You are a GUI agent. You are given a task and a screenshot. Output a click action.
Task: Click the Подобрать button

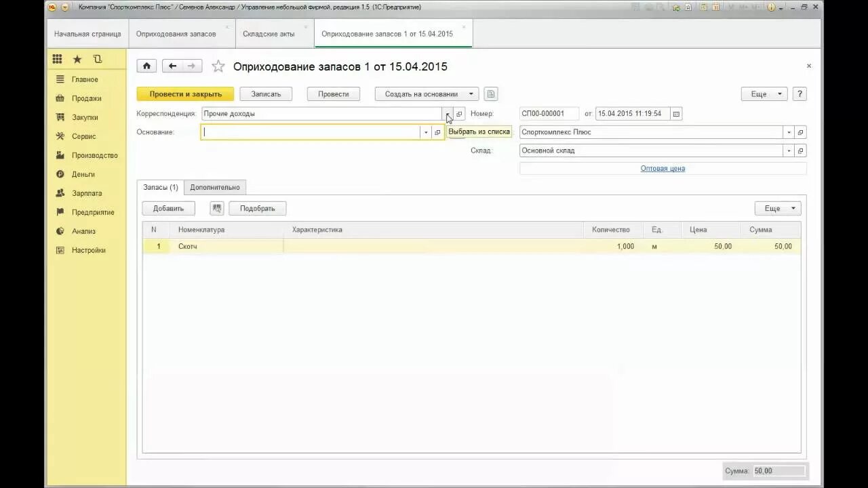[258, 208]
